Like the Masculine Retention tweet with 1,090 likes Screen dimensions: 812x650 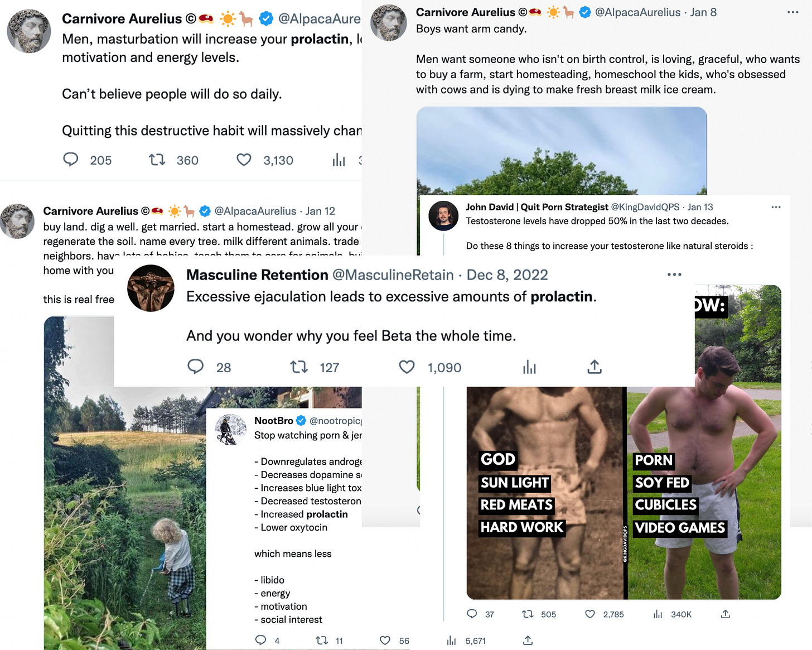coord(407,367)
